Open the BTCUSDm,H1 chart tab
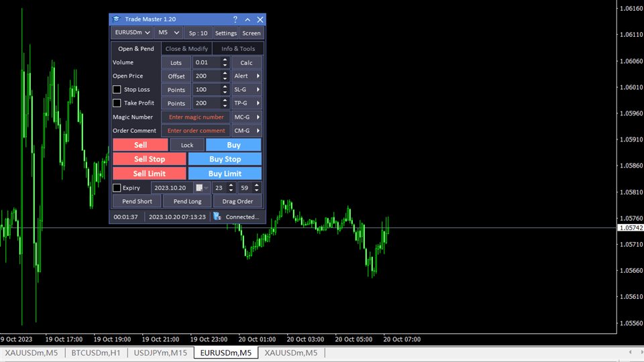This screenshot has height=362, width=644. point(96,353)
